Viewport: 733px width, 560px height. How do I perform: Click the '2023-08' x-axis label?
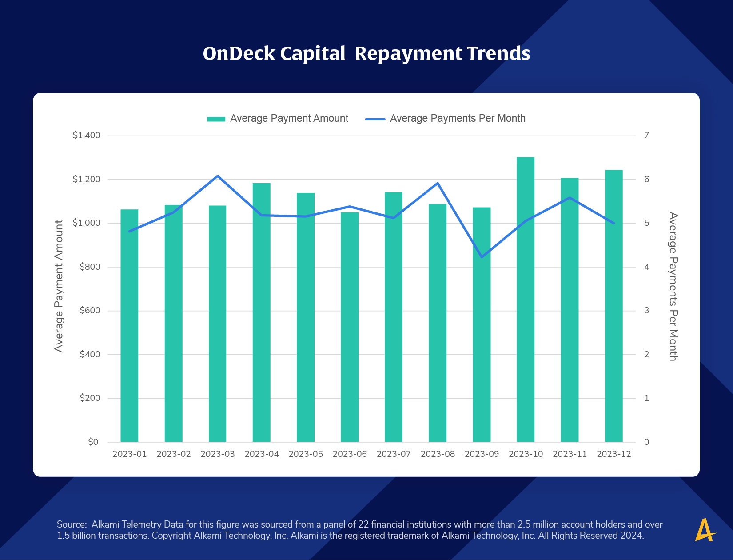pos(438,454)
